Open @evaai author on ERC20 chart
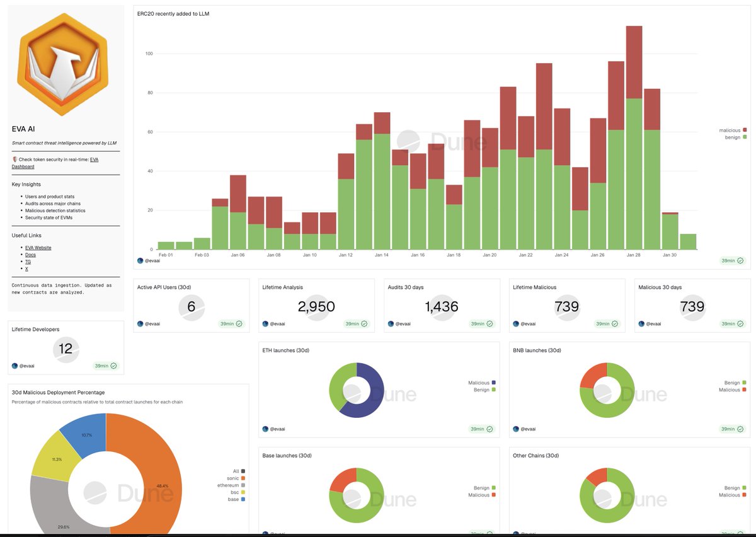 click(x=148, y=260)
